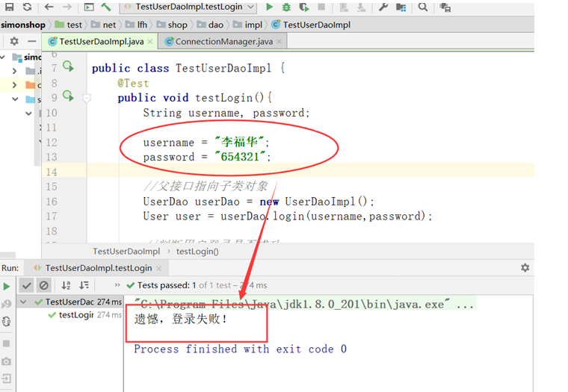568x392 pixels.
Task: Select net folder in navigation breadcrumb
Action: click(104, 25)
